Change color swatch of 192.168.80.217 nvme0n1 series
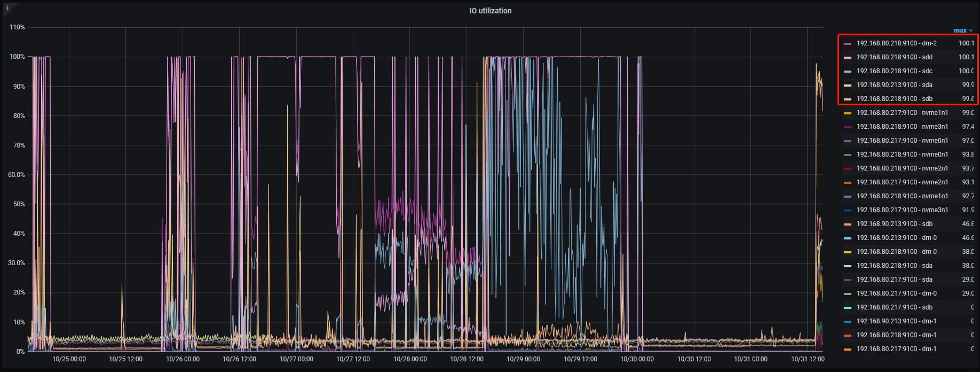The width and height of the screenshot is (980, 372). coord(848,141)
